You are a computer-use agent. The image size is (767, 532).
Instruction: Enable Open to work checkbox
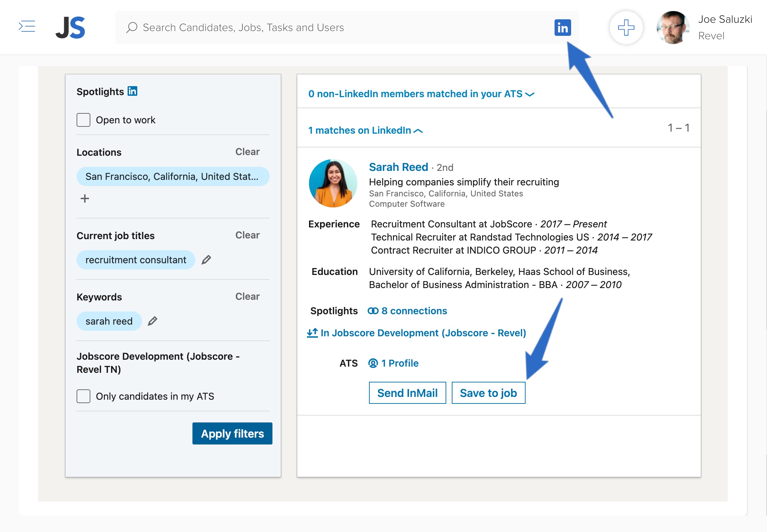83,120
